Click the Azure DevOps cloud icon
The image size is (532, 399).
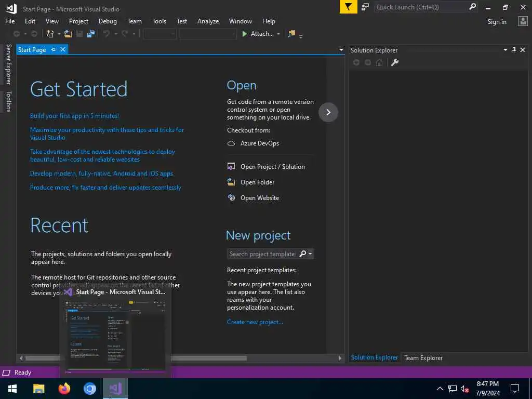(x=231, y=143)
